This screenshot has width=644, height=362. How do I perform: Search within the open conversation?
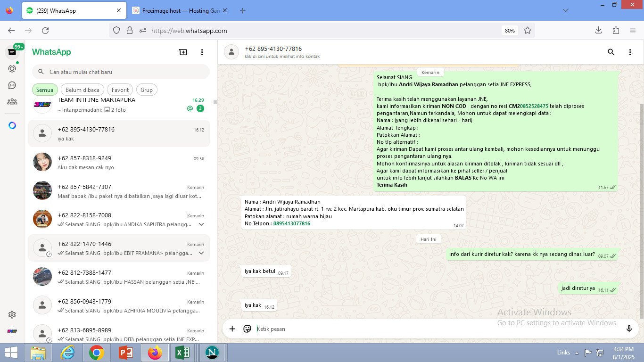[x=611, y=52]
